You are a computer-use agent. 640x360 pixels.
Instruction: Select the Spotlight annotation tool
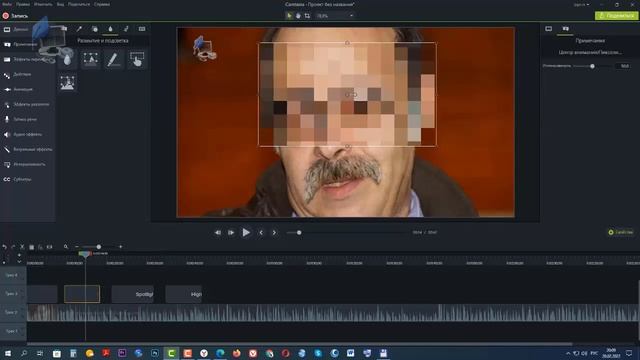pyautogui.click(x=91, y=60)
